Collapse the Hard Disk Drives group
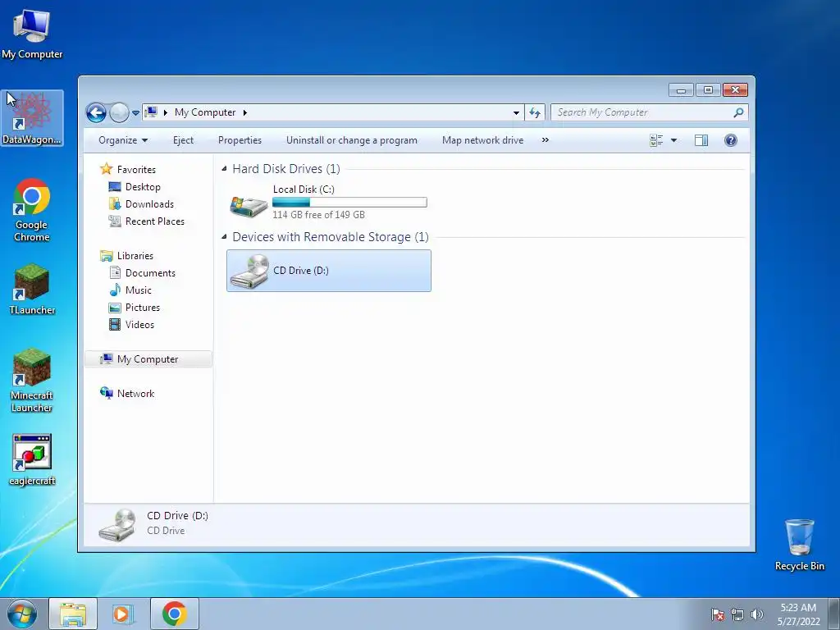The width and height of the screenshot is (840, 630). 224,169
